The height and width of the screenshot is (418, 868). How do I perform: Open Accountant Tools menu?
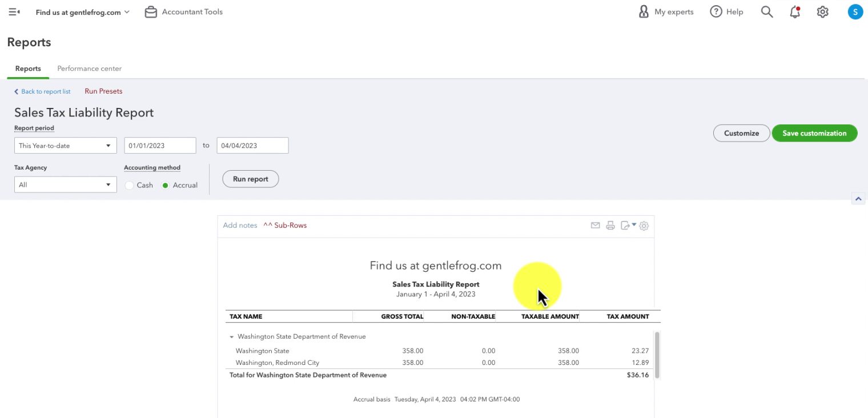(x=183, y=12)
